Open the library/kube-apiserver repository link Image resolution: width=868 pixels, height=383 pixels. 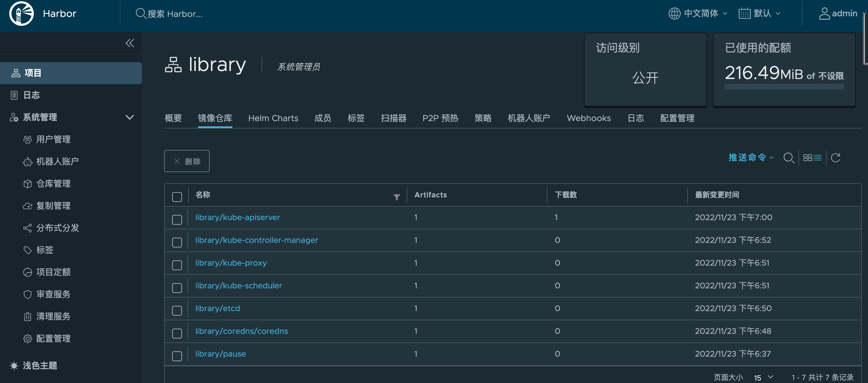pyautogui.click(x=238, y=217)
